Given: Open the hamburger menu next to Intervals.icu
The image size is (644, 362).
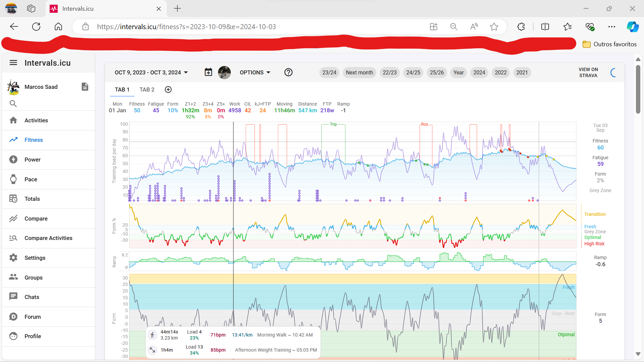Looking at the screenshot, I should point(13,63).
